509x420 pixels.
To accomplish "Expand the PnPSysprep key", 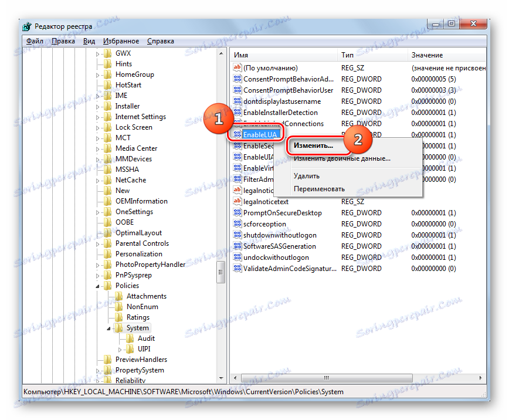I will [98, 276].
